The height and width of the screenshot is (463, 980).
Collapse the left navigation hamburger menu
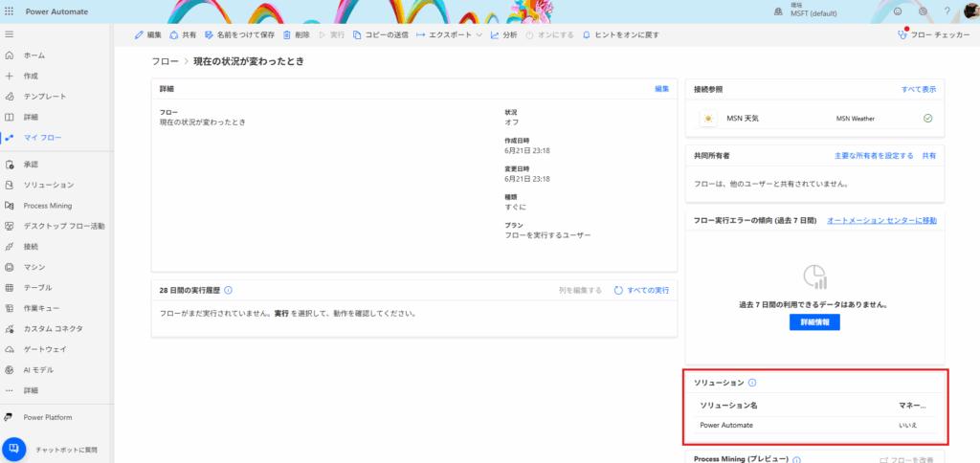[9, 34]
